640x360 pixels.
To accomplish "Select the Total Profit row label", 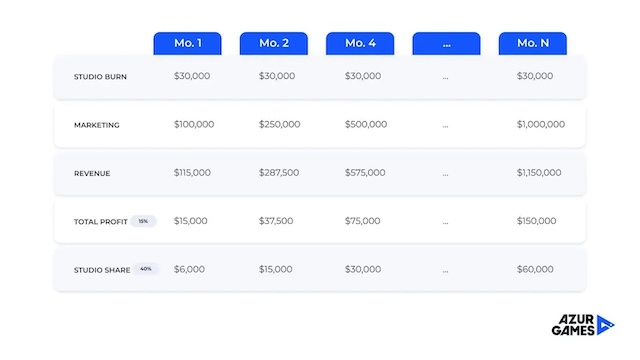I will [x=101, y=222].
